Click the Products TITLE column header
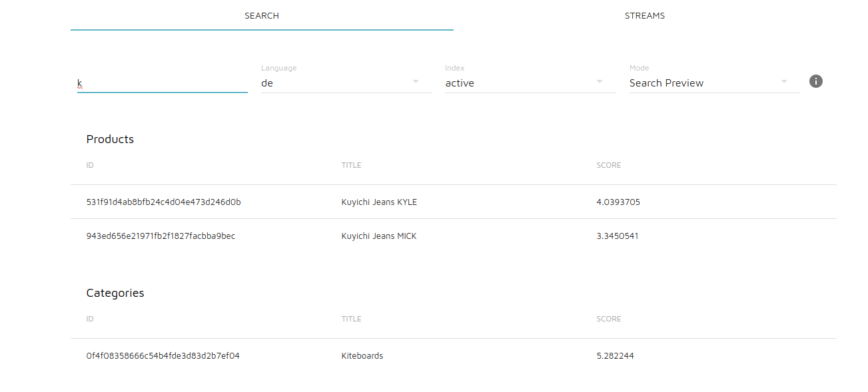This screenshot has width=868, height=392. (351, 165)
